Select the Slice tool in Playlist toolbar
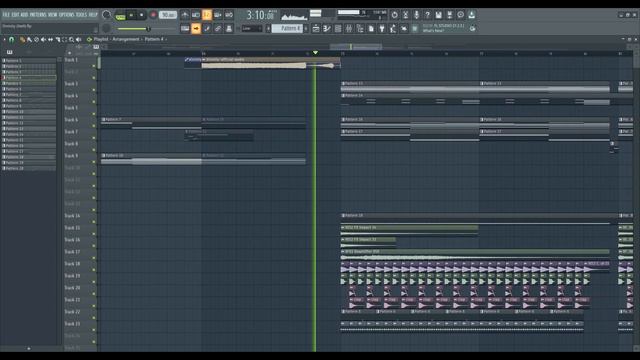Image resolution: width=640 pixels, height=360 pixels. [58, 40]
